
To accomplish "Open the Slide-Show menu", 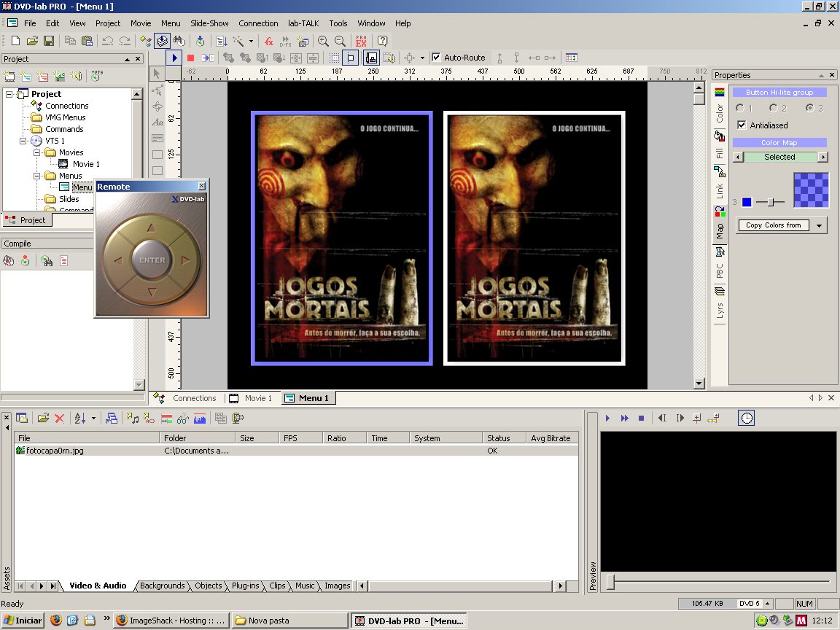I will [x=209, y=23].
